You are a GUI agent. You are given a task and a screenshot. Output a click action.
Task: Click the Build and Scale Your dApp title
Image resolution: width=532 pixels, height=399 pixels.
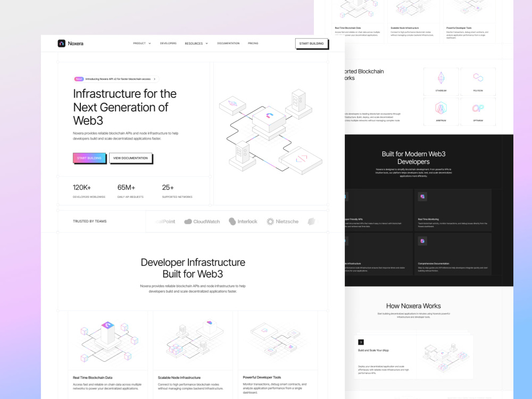(x=373, y=350)
